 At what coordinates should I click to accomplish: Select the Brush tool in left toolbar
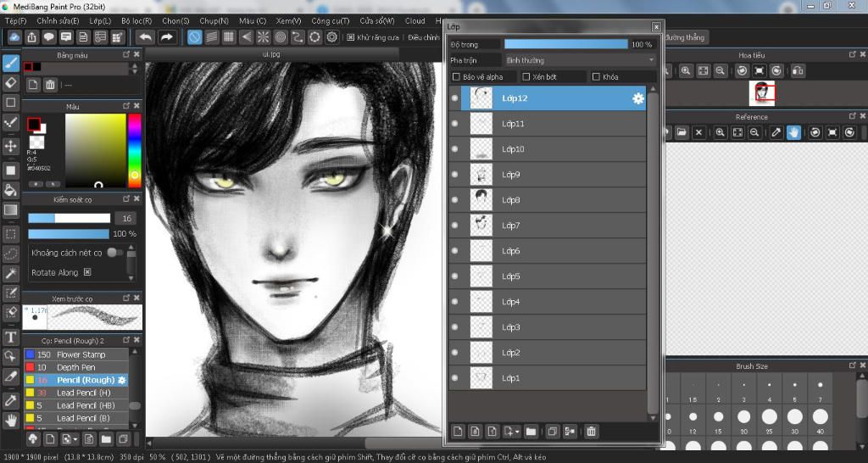pyautogui.click(x=10, y=63)
